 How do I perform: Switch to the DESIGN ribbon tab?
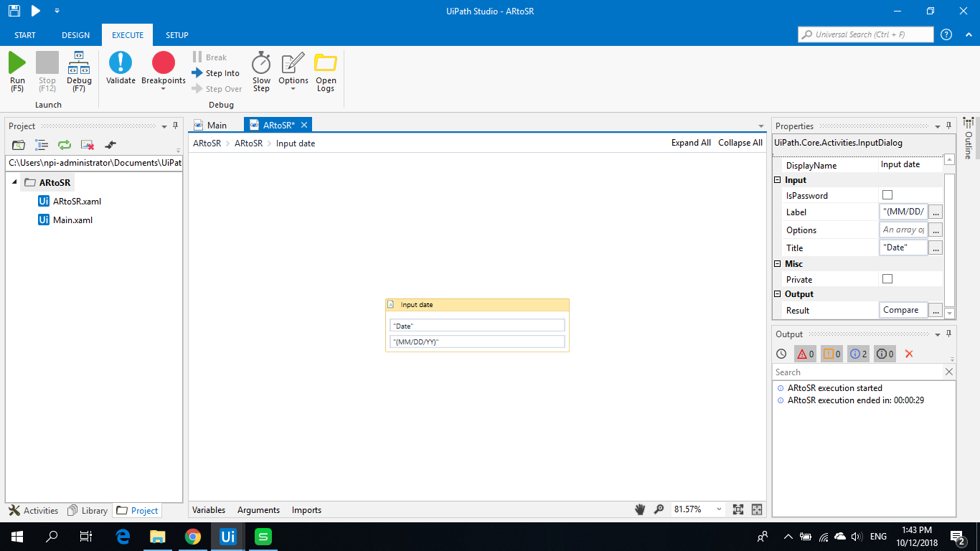pyautogui.click(x=76, y=35)
